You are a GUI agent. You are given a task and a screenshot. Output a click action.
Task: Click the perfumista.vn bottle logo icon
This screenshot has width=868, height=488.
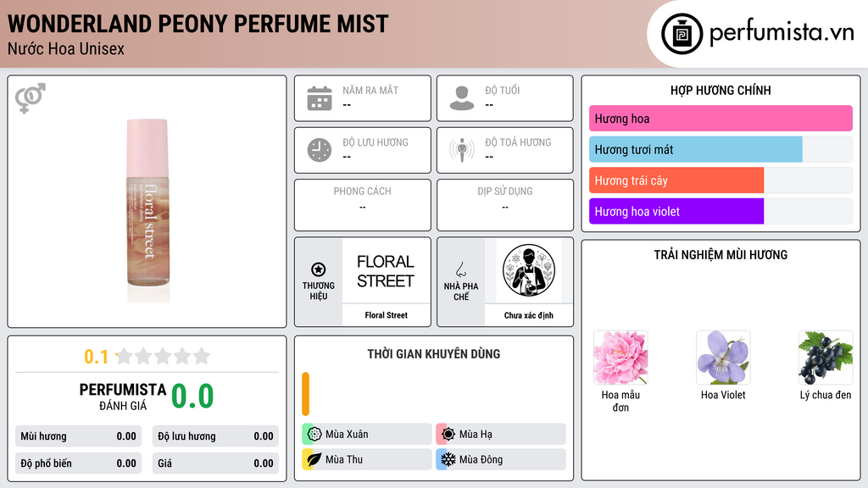[x=682, y=34]
